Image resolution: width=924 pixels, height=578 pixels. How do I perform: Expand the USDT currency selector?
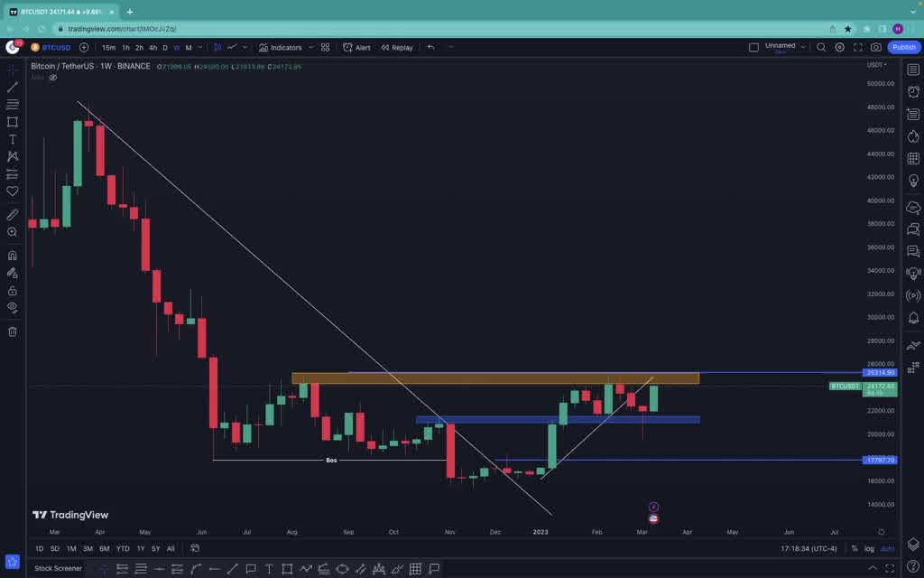(876, 65)
